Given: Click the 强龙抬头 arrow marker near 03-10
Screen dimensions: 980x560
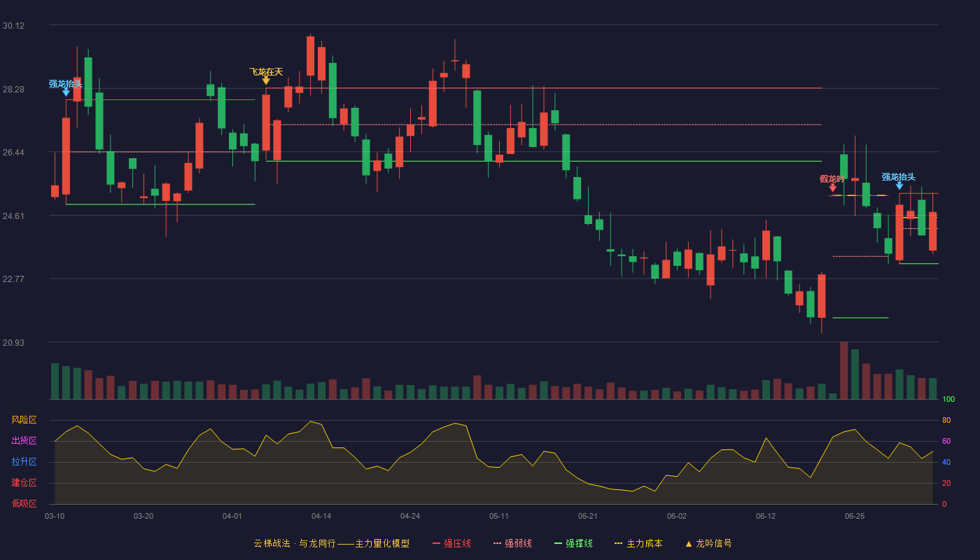Looking at the screenshot, I should [x=66, y=92].
